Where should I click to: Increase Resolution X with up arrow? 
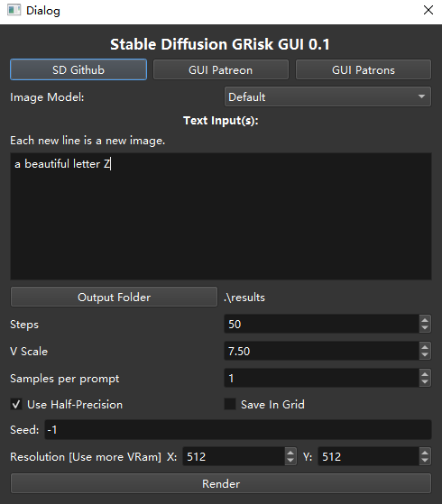(290, 453)
